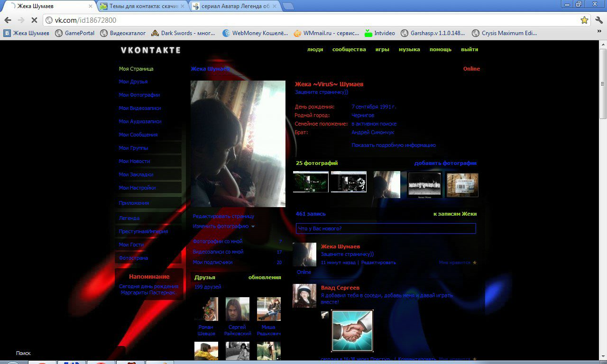Open the WebMoney Кошелё... bookmark

(255, 33)
